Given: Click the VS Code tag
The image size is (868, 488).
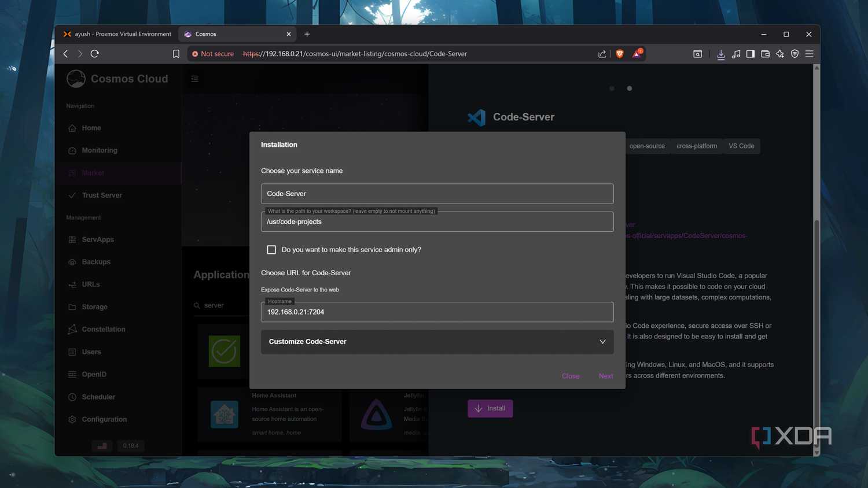Looking at the screenshot, I should point(741,146).
